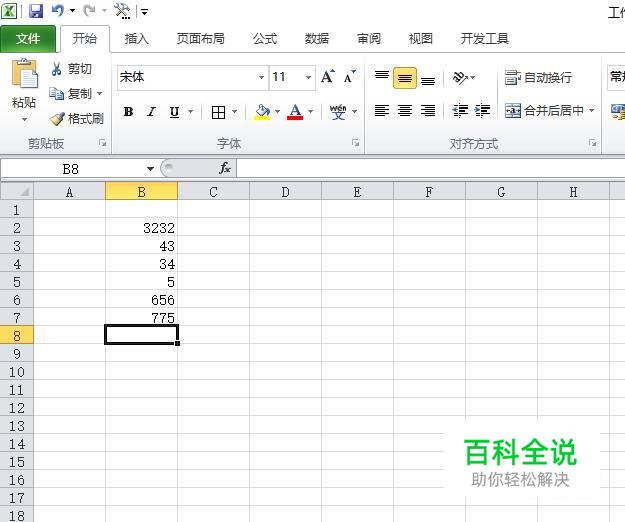Viewport: 625px width, 522px height.
Task: Click Cut (剪切) button
Action: coord(72,69)
